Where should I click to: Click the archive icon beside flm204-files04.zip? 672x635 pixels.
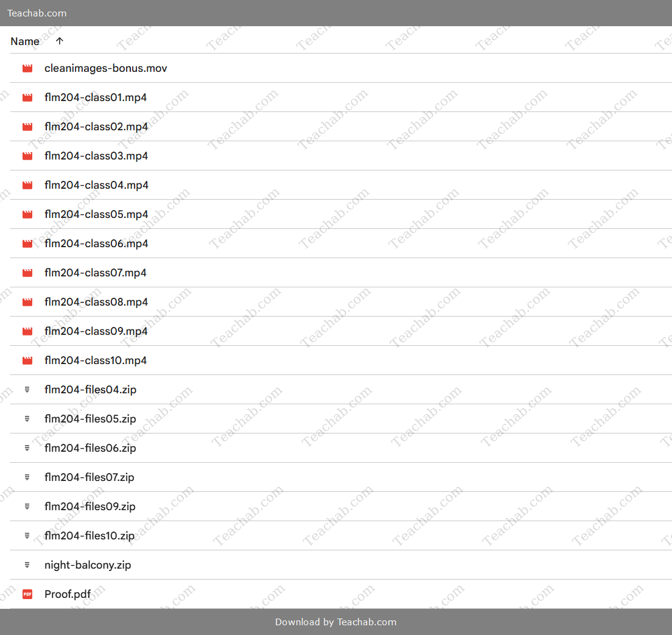27,390
